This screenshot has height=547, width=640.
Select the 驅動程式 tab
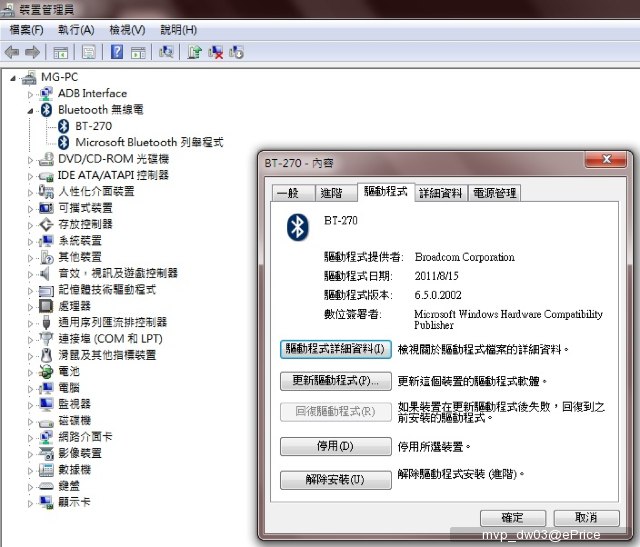click(x=386, y=191)
